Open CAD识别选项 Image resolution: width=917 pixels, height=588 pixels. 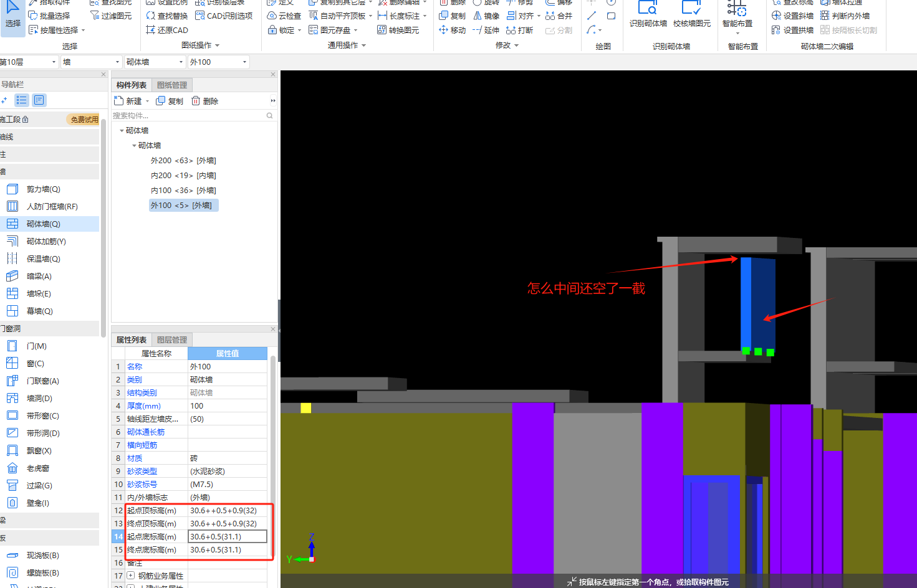point(224,16)
